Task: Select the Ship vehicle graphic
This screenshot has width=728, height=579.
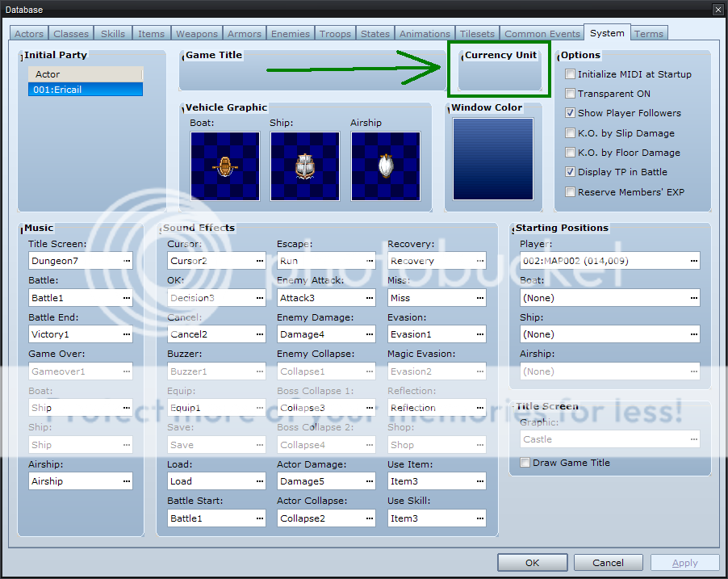Action: (304, 166)
